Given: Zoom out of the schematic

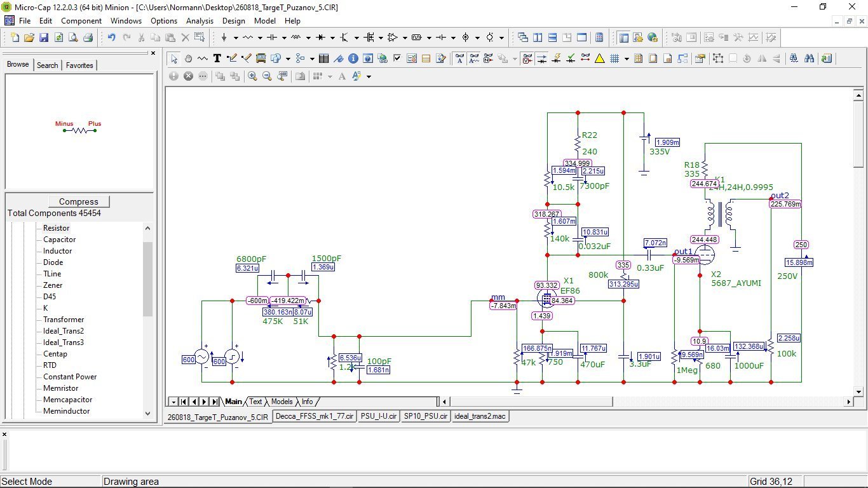Looking at the screenshot, I should pos(267,76).
